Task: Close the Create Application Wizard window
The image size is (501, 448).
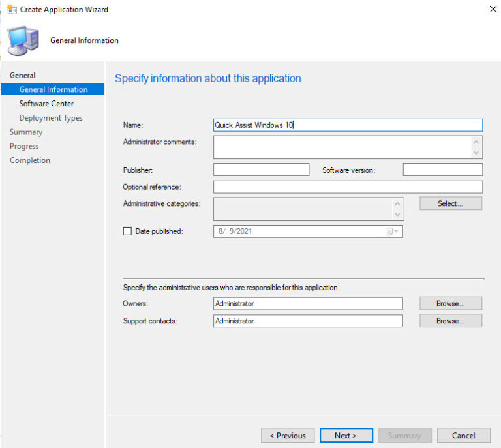Action: (493, 9)
